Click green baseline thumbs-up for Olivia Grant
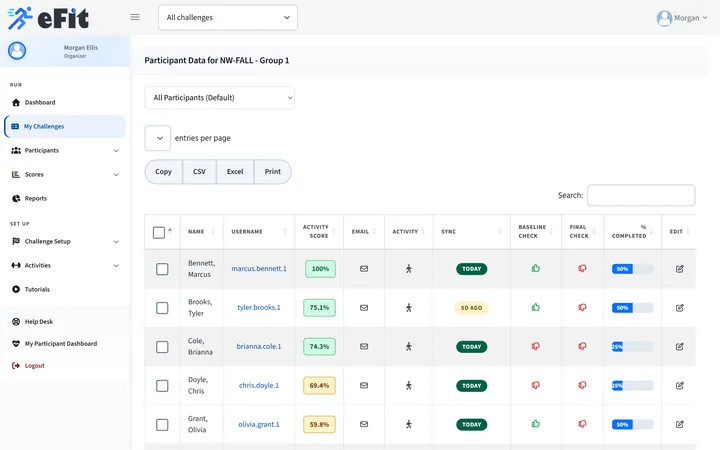This screenshot has width=720, height=450. [535, 424]
